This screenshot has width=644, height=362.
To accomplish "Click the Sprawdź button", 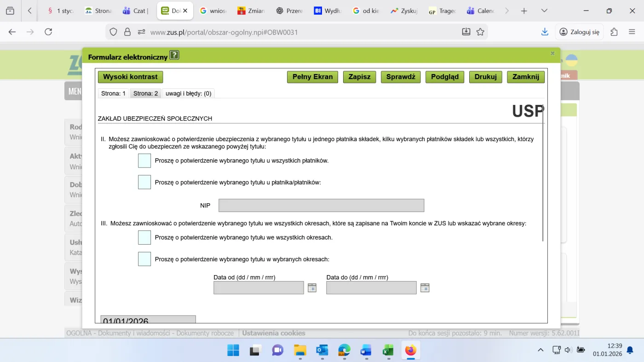I will [401, 77].
